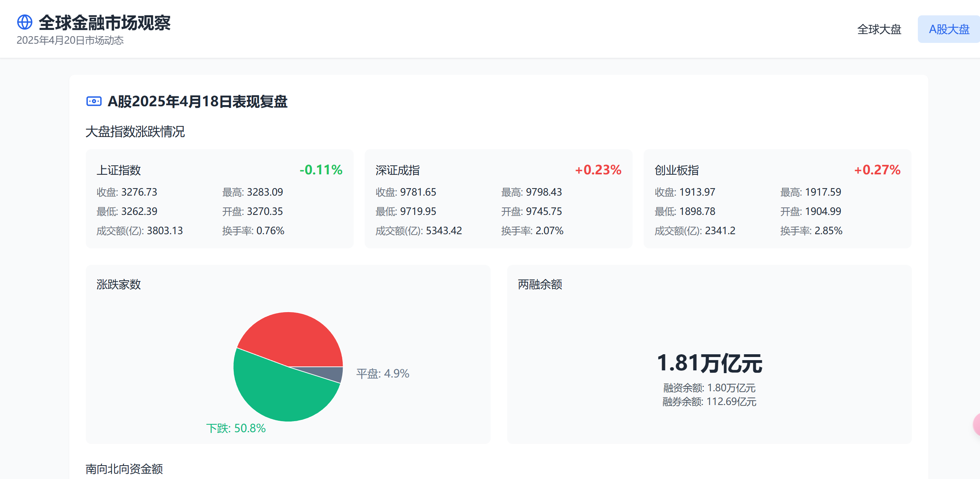Click the 深证成指 +0.23% change value

tap(598, 170)
